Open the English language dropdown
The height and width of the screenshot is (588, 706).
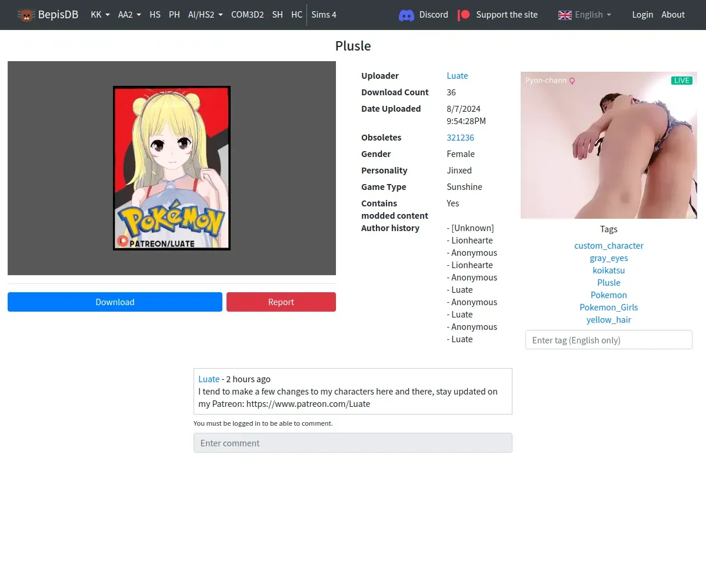pos(593,15)
